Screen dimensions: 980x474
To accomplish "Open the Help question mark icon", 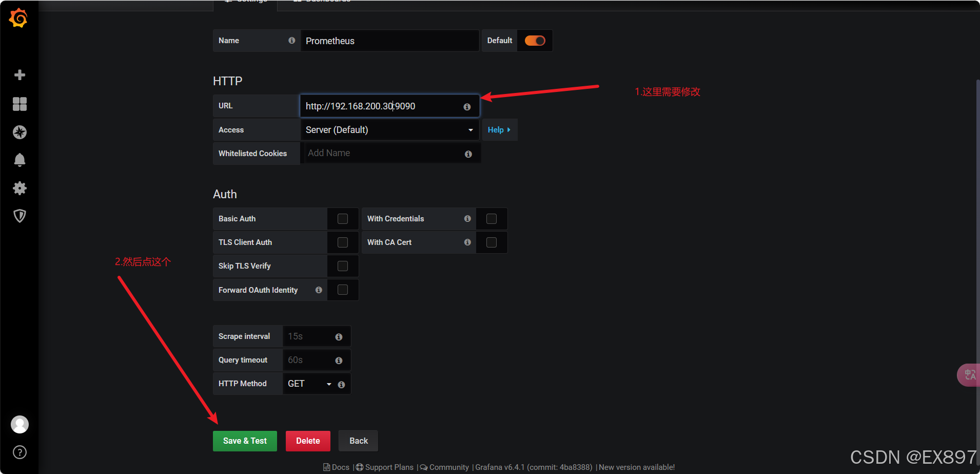I will tap(19, 452).
